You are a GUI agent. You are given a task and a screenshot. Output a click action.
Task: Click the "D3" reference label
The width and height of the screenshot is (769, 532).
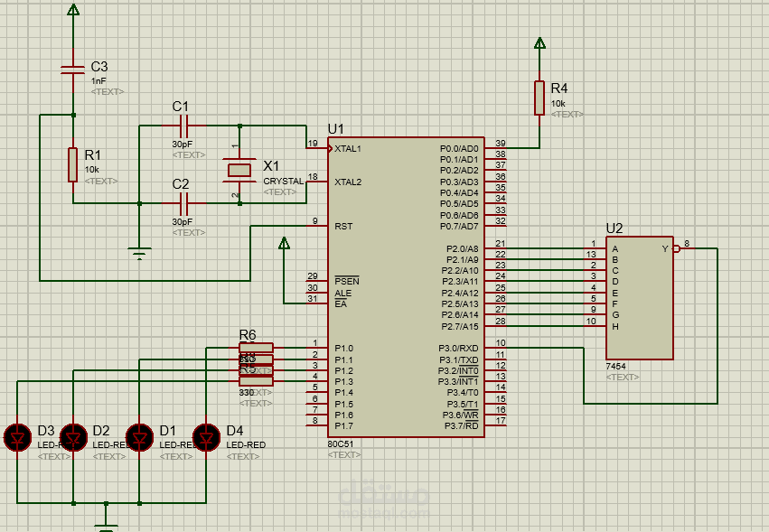pyautogui.click(x=46, y=431)
